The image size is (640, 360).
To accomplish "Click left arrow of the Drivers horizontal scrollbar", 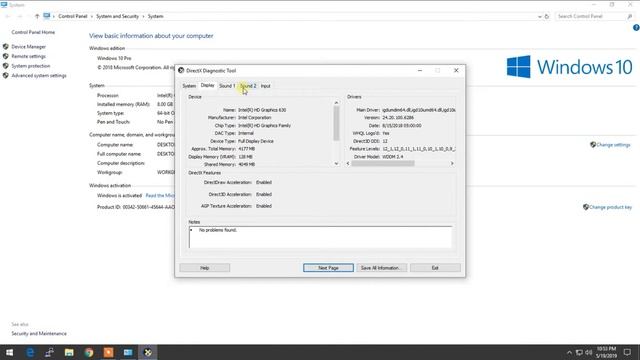I will click(x=348, y=163).
